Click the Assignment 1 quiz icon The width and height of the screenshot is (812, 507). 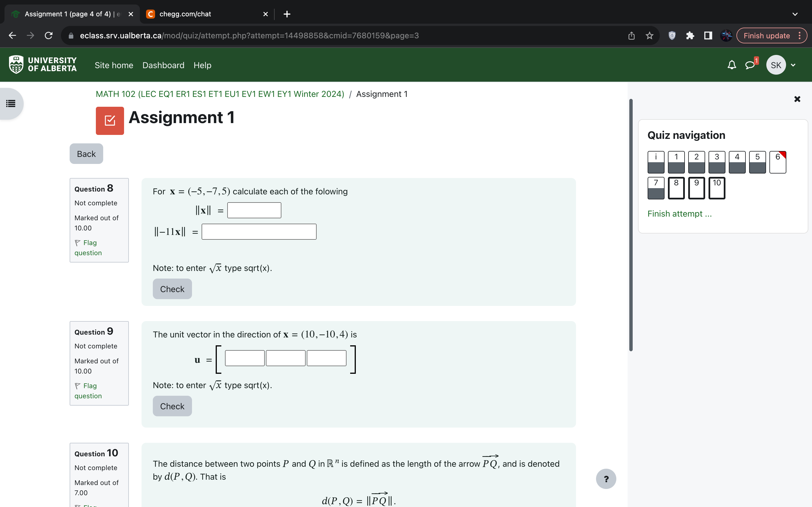click(110, 120)
